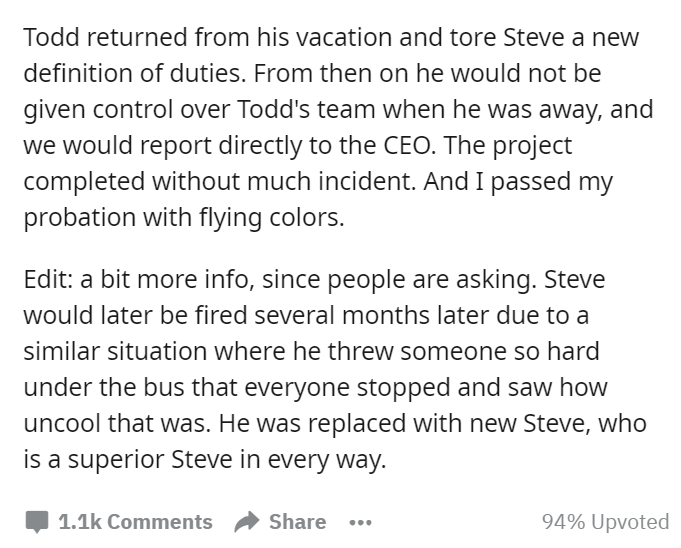Screen dimensions: 681x548
Task: Open the three-dots more options menu
Action: pos(360,522)
